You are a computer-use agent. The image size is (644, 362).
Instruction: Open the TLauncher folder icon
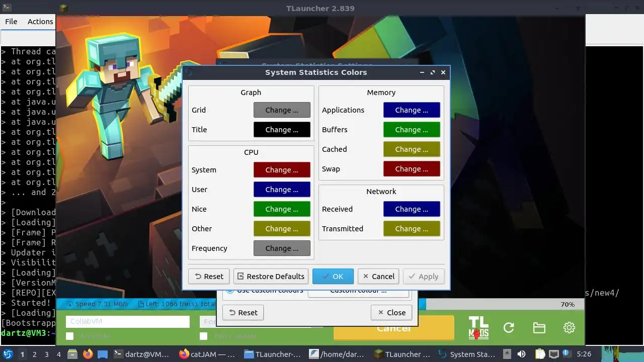click(x=539, y=328)
